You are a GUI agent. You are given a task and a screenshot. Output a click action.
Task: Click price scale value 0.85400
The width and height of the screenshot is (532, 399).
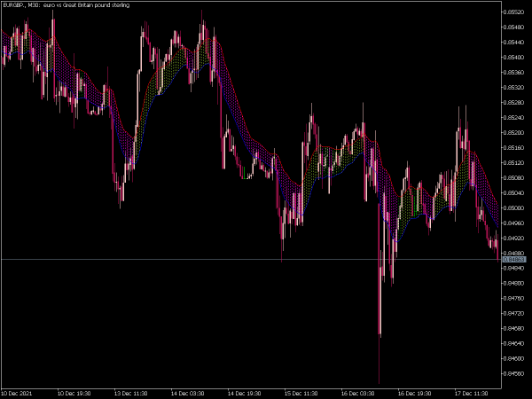[513, 58]
